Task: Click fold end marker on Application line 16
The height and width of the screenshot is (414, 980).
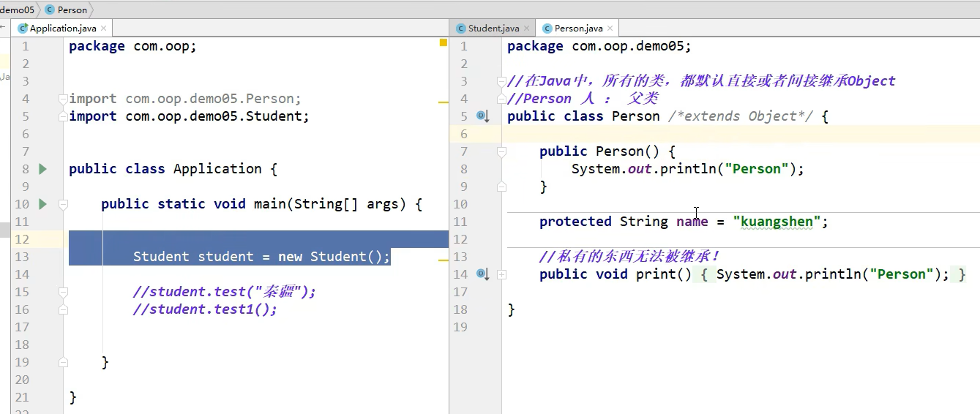Action: click(x=63, y=309)
